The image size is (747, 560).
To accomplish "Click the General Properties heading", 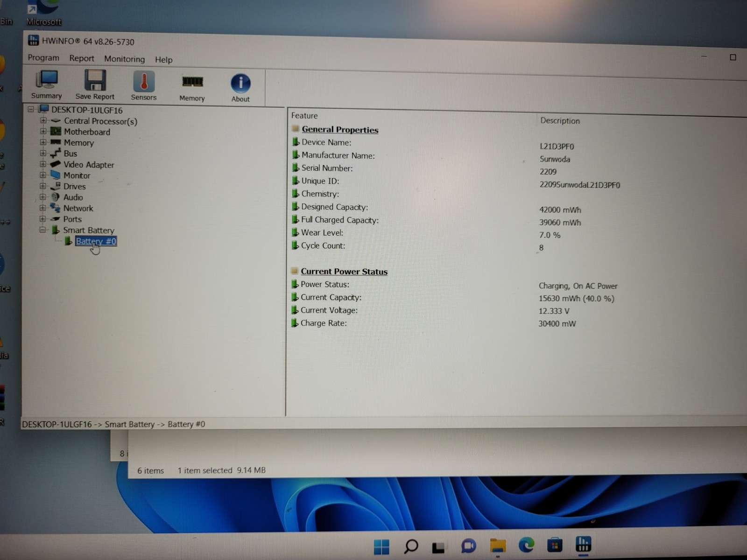I will (340, 130).
